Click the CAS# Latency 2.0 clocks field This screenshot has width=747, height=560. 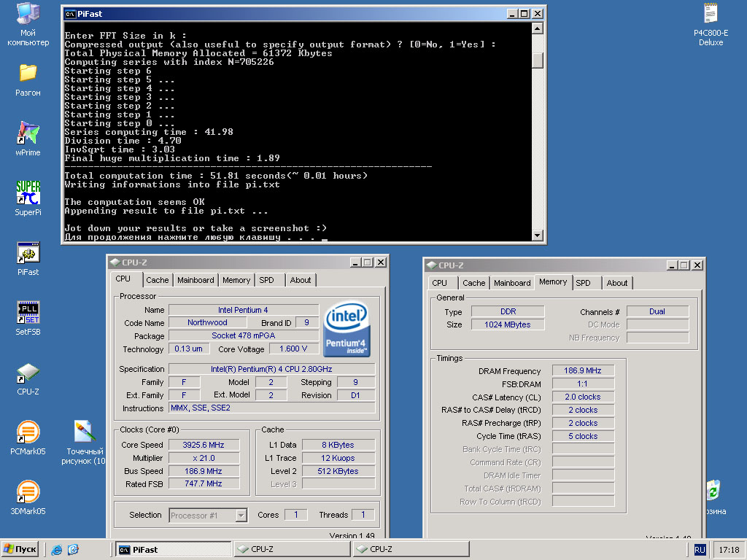(583, 397)
